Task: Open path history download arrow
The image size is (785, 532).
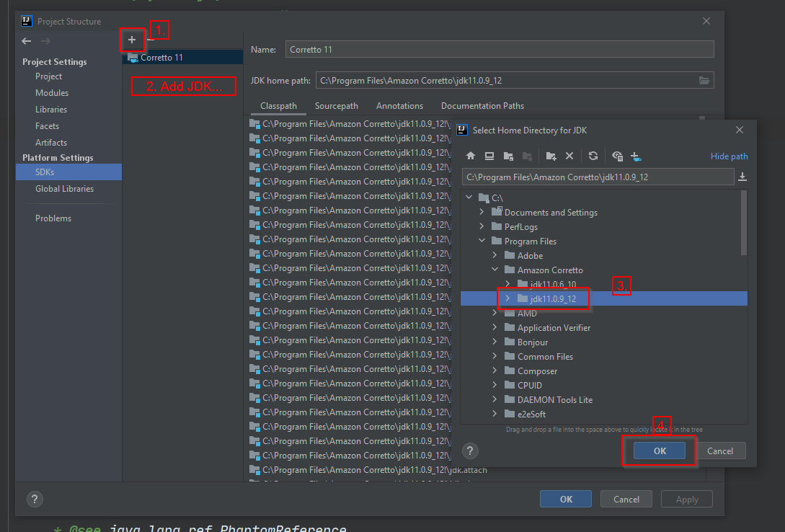Action: pos(742,177)
